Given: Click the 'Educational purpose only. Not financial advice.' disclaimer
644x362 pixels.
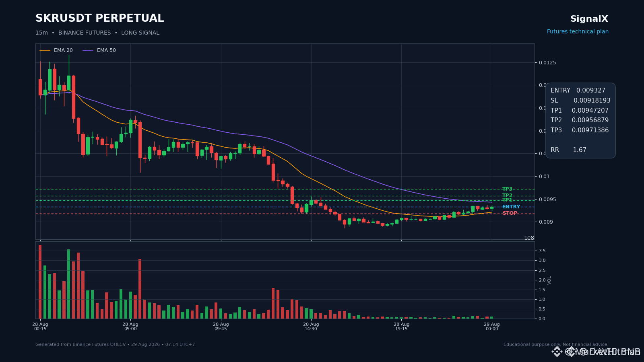Looking at the screenshot, I should [x=556, y=345].
